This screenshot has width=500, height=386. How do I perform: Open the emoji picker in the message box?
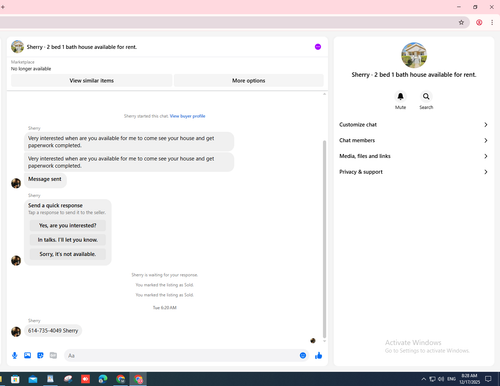(303, 355)
